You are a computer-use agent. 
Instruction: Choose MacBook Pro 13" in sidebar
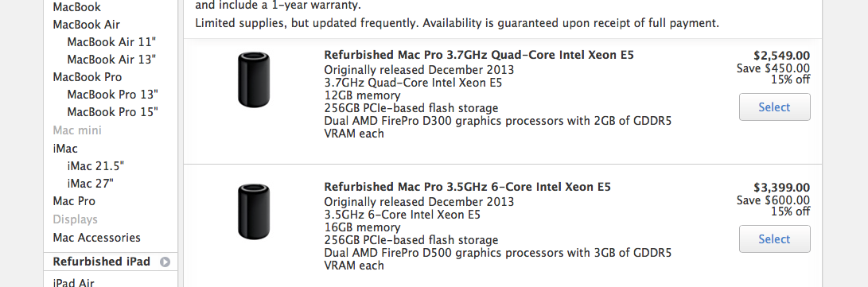(x=113, y=95)
